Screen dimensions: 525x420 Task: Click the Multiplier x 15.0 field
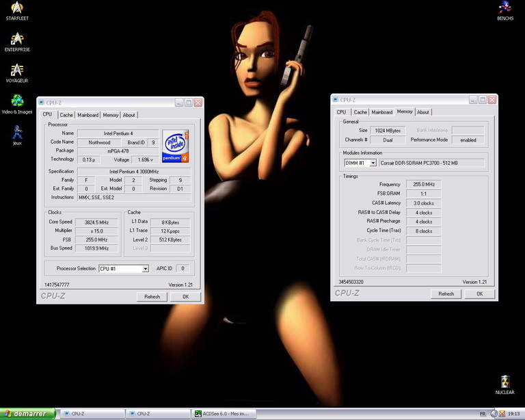click(x=96, y=231)
